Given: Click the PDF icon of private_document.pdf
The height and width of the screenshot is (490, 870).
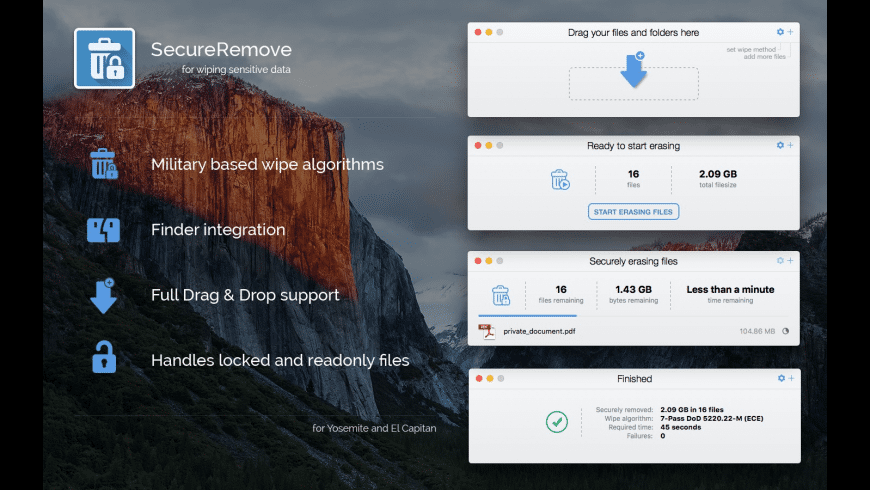Looking at the screenshot, I should click(487, 331).
